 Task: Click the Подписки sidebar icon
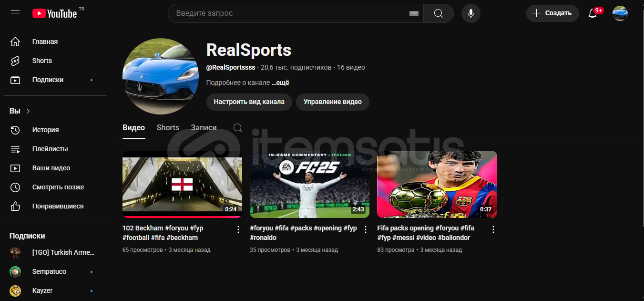coord(15,80)
